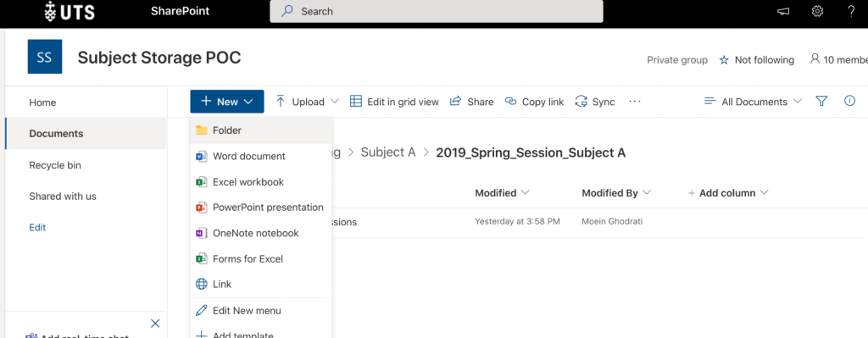868x338 pixels.
Task: Click the Moein Ghodrati name
Action: [x=612, y=221]
